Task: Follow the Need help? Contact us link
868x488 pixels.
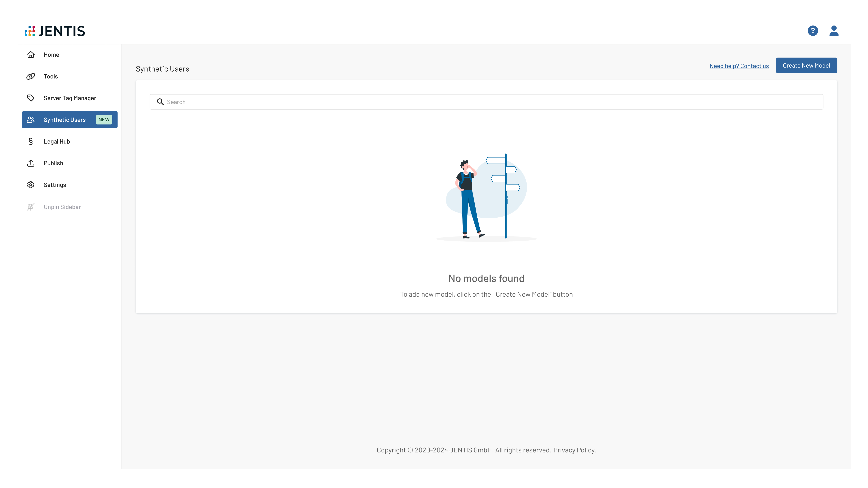Action: [x=739, y=66]
